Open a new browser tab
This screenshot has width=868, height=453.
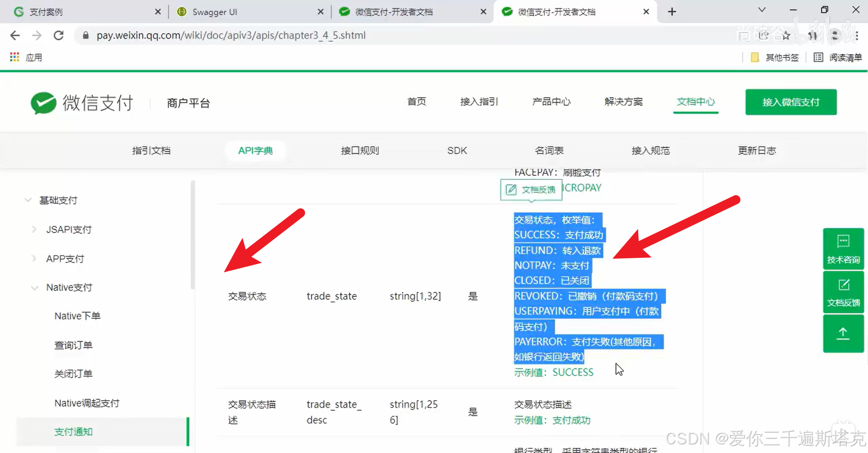[x=672, y=12]
